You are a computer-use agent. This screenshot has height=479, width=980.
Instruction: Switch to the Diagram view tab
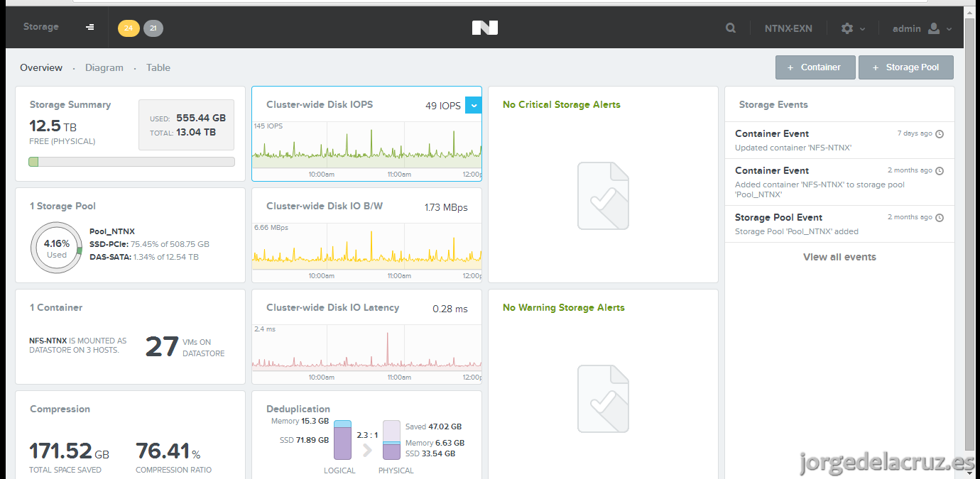tap(104, 67)
